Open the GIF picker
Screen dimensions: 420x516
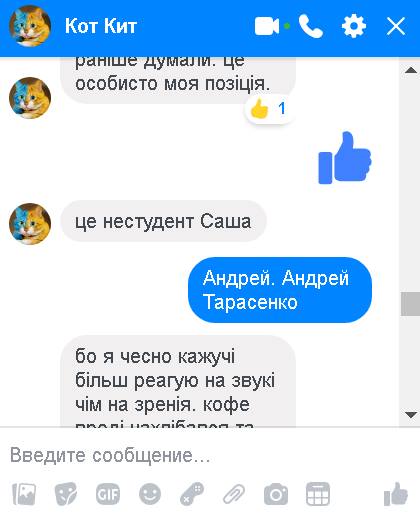[108, 494]
